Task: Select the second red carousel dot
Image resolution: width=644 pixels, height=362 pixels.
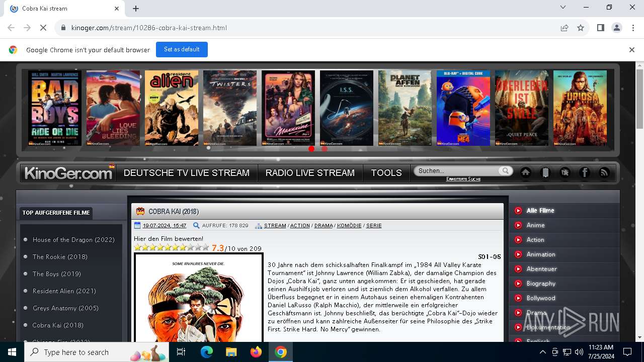Action: [x=325, y=148]
